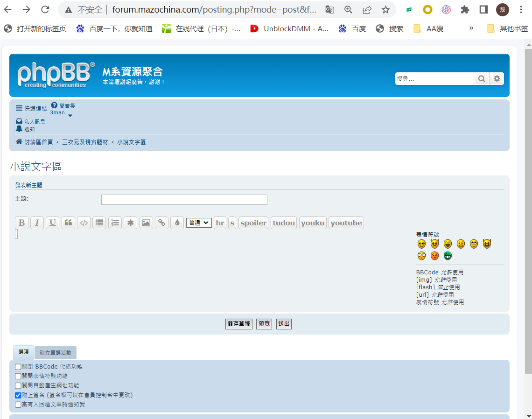
Task: Insert a quote block with the quote icon
Action: (68, 223)
